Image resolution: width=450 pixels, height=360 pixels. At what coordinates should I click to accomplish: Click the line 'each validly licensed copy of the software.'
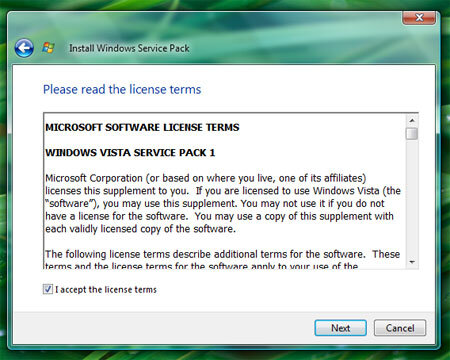(x=140, y=229)
